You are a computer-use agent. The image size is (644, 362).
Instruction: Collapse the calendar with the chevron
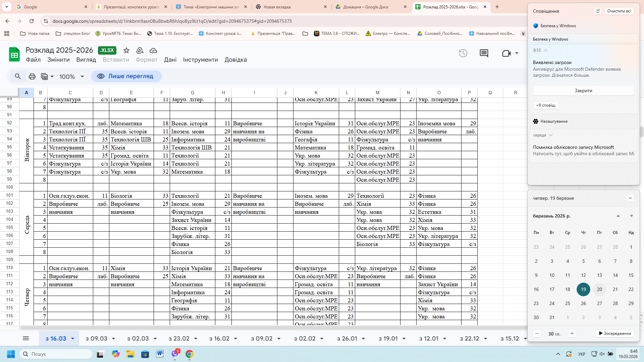630,198
